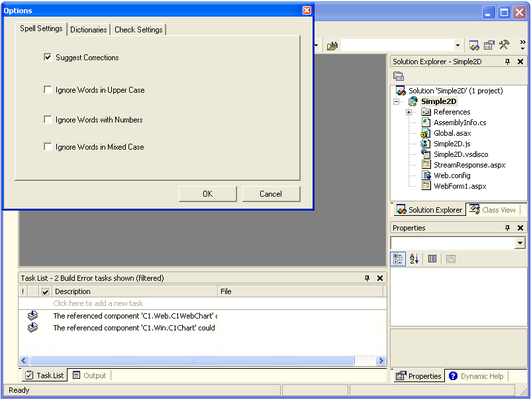The width and height of the screenshot is (531, 400).
Task: Click the Find in Files icon beside combo box
Action: [x=332, y=45]
